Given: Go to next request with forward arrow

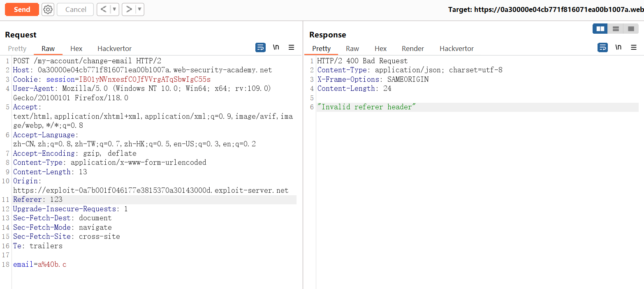Looking at the screenshot, I should 129,9.
